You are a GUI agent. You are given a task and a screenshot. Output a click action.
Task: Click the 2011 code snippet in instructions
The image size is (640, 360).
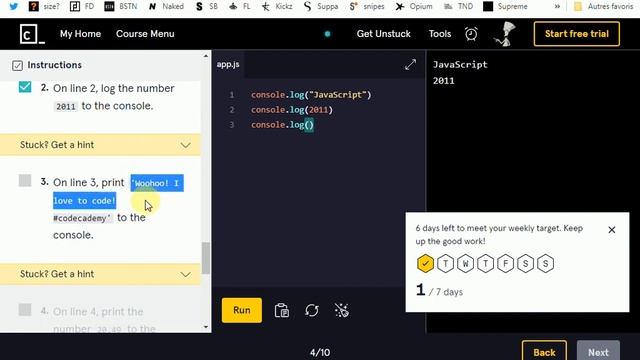tap(66, 107)
